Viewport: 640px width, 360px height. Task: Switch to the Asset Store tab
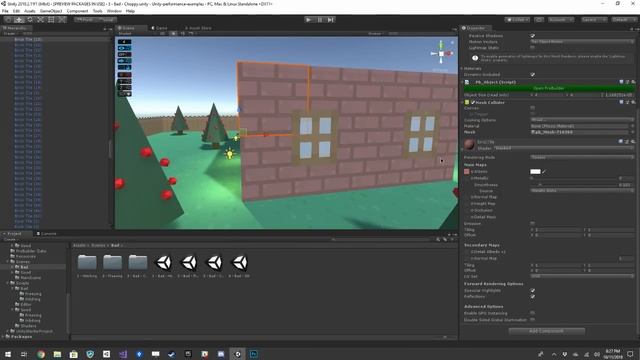tap(198, 28)
